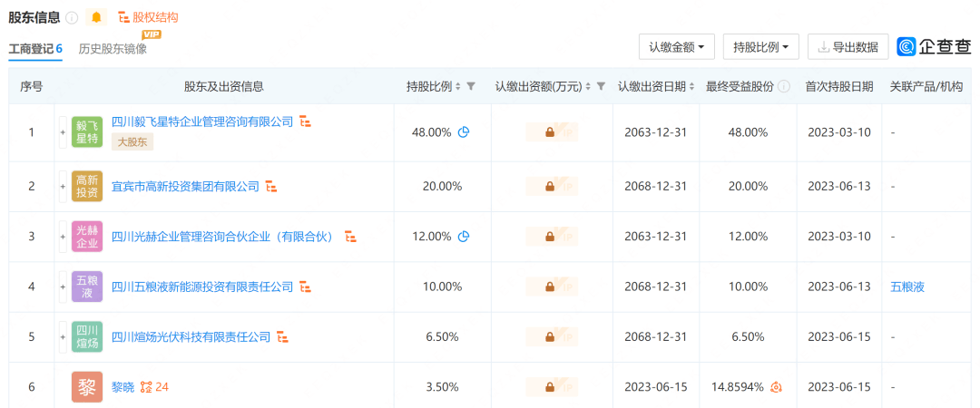
Task: Click the VIP lock icon in row 5
Action: click(552, 337)
